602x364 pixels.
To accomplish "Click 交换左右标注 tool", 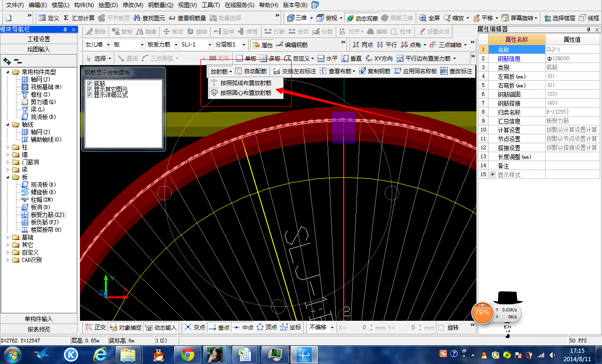I will 294,71.
